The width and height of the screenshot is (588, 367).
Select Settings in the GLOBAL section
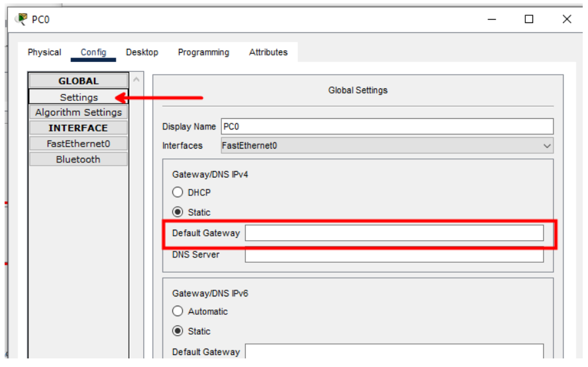(79, 97)
